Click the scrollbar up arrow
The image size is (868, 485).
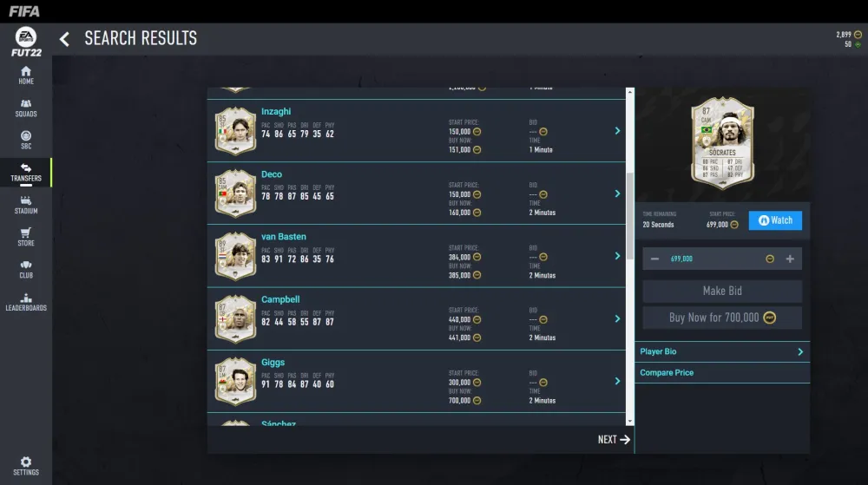click(x=630, y=92)
